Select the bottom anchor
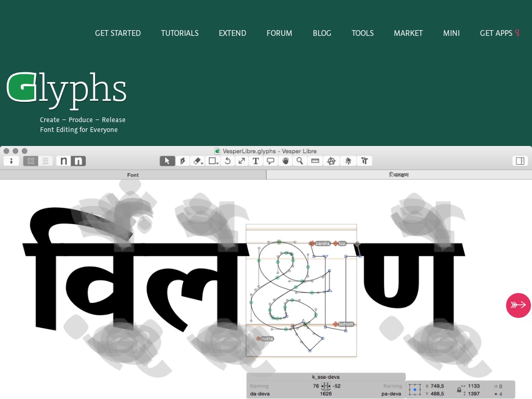The height and width of the screenshot is (399, 532). click(x=344, y=324)
